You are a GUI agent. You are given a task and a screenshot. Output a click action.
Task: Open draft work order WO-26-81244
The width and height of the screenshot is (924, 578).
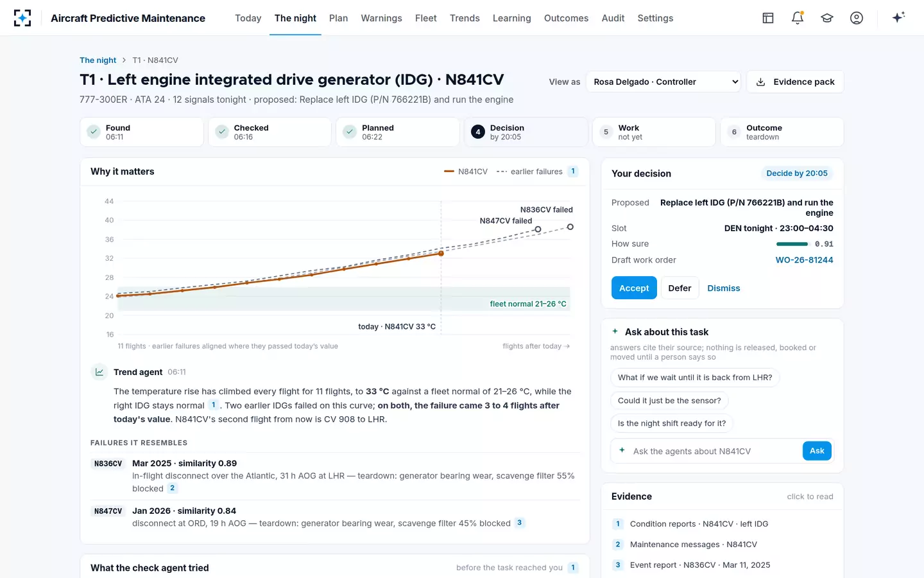pyautogui.click(x=804, y=260)
